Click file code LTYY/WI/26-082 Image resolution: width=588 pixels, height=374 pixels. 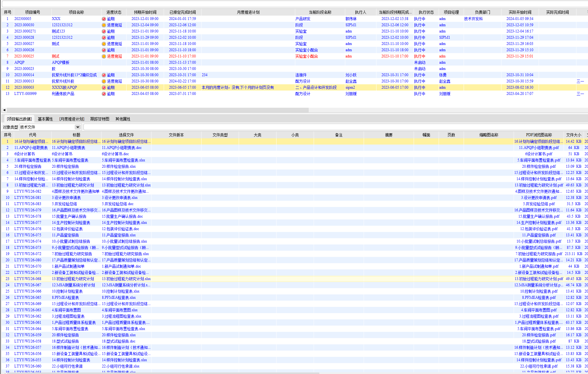pyautogui.click(x=28, y=191)
